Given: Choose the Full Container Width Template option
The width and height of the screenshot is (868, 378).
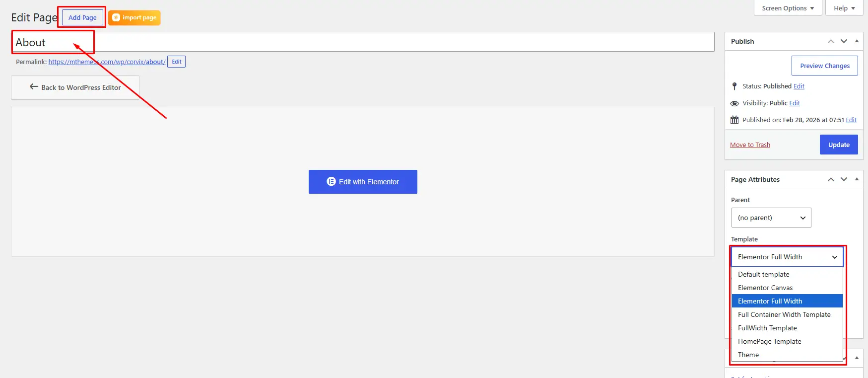Looking at the screenshot, I should (x=787, y=314).
